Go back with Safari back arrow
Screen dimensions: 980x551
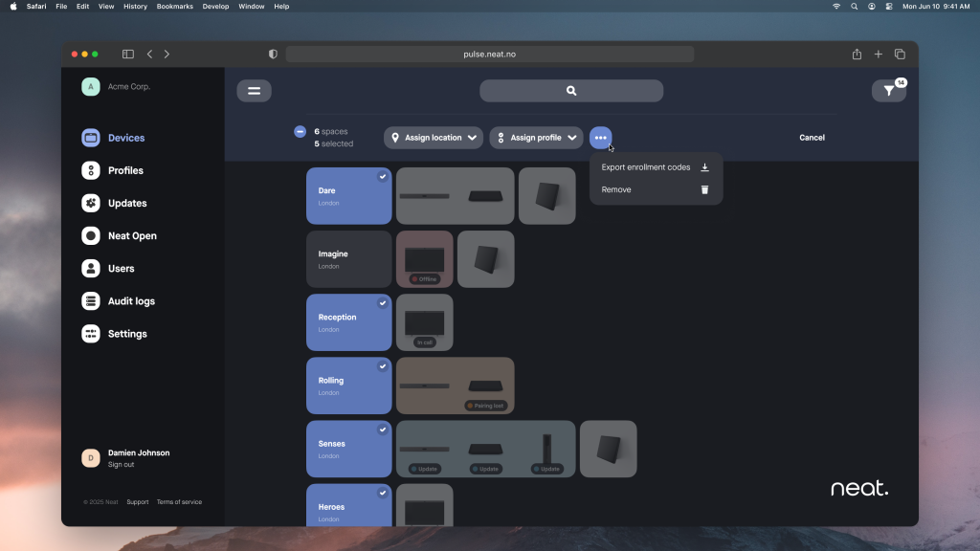[149, 55]
